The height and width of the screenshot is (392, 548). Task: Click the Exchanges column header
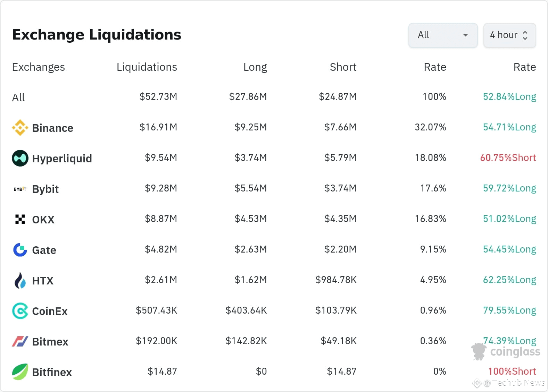point(39,67)
